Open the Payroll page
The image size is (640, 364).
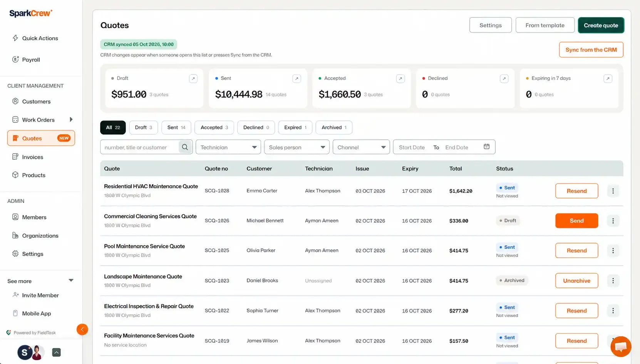pos(26,60)
